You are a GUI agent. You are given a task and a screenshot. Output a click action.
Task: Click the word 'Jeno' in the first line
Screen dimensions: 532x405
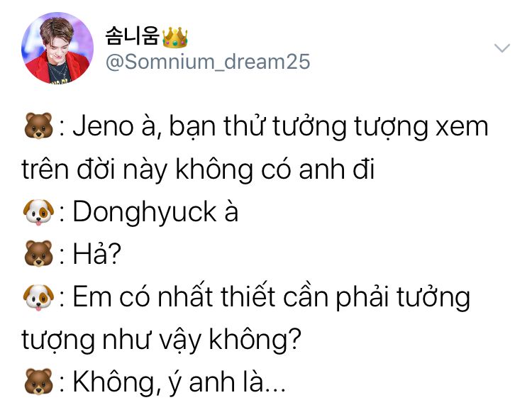tap(104, 126)
